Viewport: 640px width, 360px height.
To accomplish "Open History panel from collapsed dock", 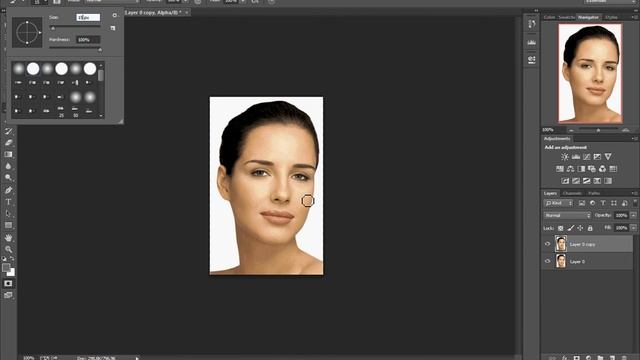I will point(531,24).
